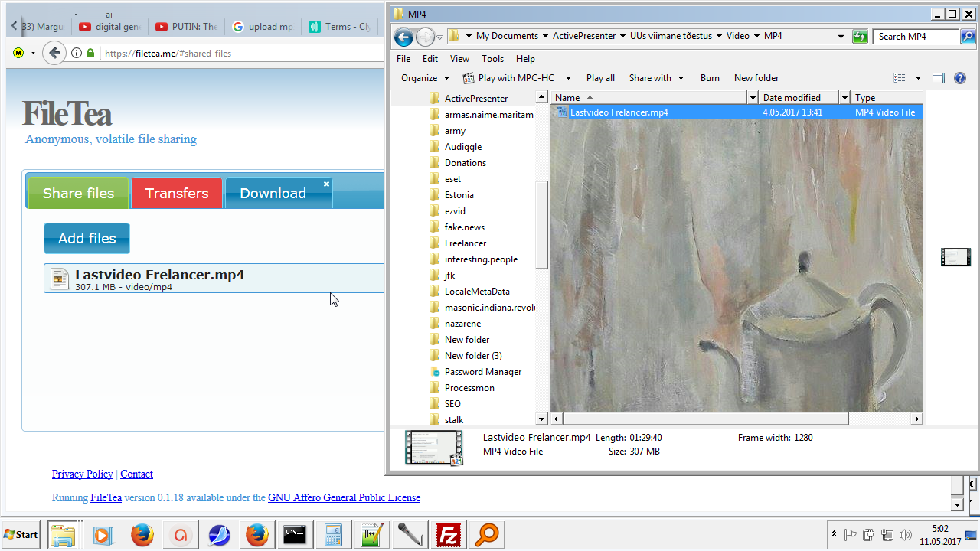Click the search magnifier beside Search MP4
This screenshot has height=551, width=980.
coord(968,36)
